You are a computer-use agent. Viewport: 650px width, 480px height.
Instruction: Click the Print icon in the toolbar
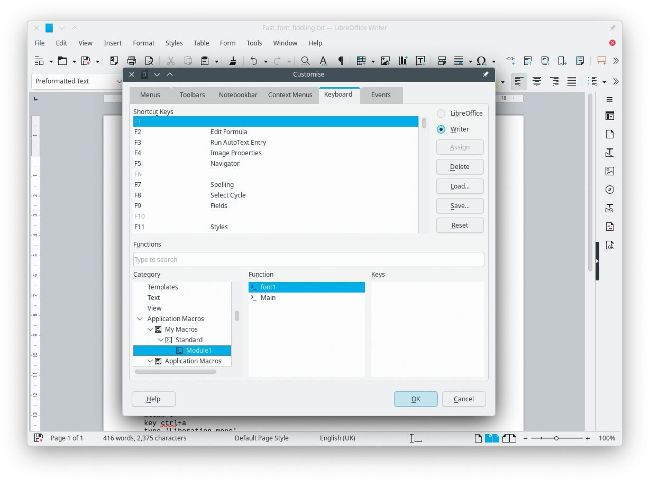(132, 61)
